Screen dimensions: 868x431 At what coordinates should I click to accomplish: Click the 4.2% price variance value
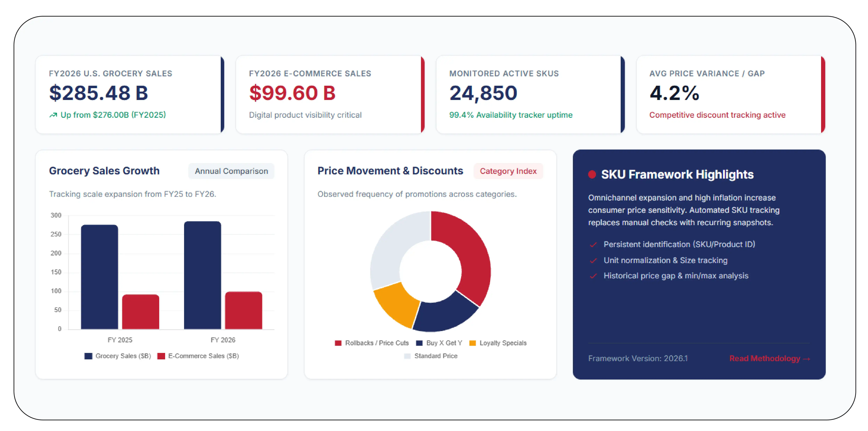[674, 93]
